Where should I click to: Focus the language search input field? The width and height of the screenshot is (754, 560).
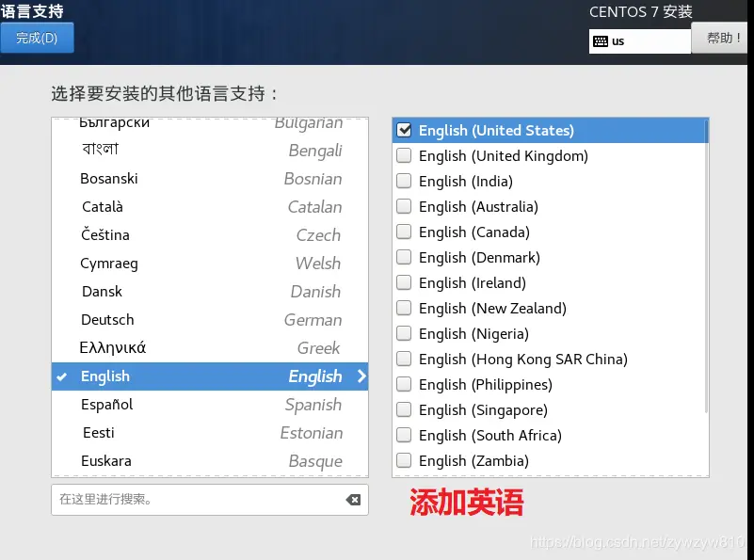click(x=210, y=500)
